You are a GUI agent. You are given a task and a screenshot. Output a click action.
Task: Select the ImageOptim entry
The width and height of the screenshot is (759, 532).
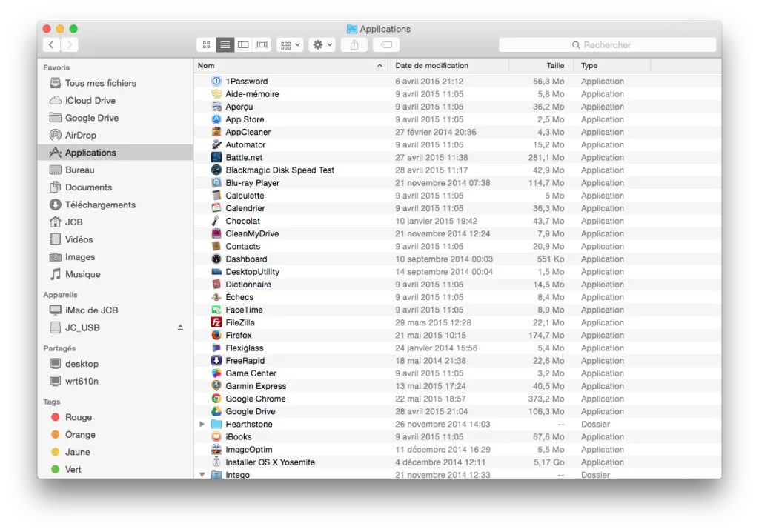pos(457,449)
